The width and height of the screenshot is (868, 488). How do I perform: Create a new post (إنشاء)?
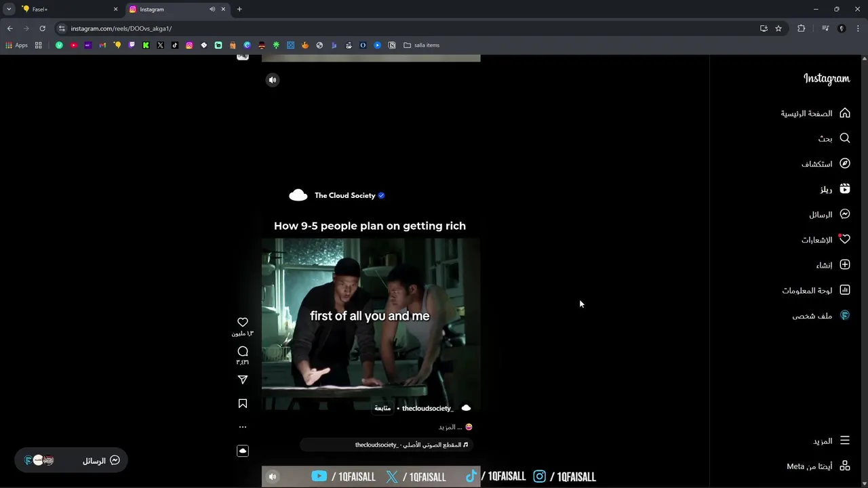pyautogui.click(x=833, y=265)
